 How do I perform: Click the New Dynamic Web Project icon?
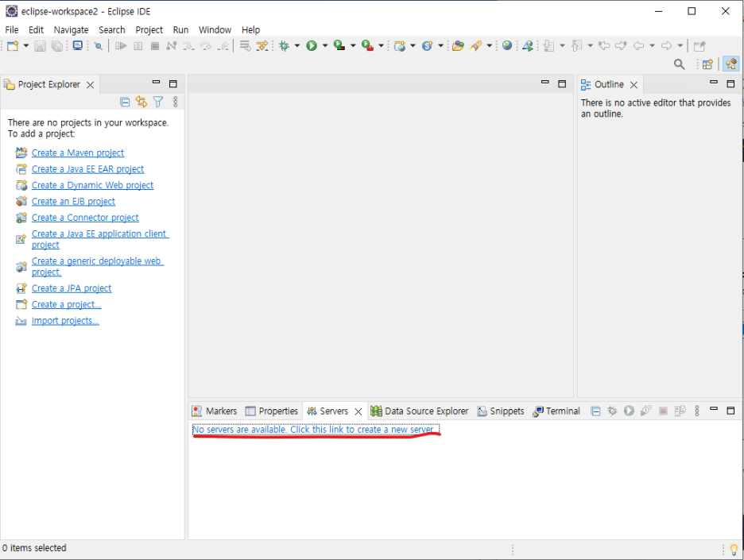(400, 46)
